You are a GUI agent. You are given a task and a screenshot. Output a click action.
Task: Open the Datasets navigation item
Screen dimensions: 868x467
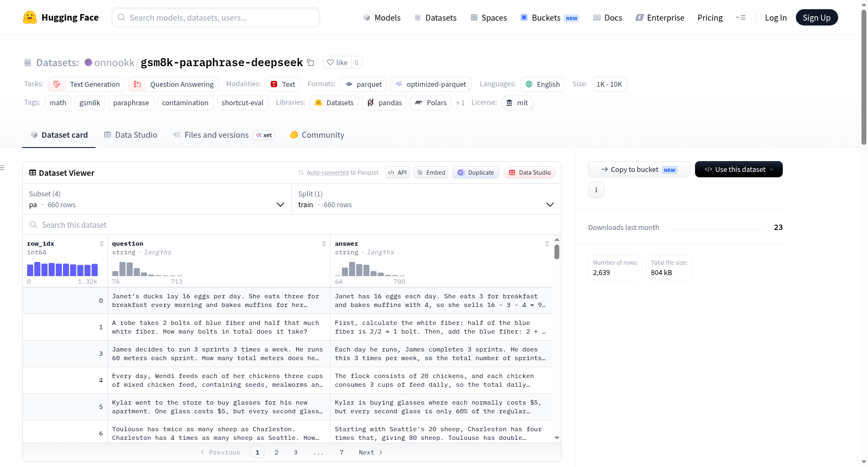click(x=436, y=17)
